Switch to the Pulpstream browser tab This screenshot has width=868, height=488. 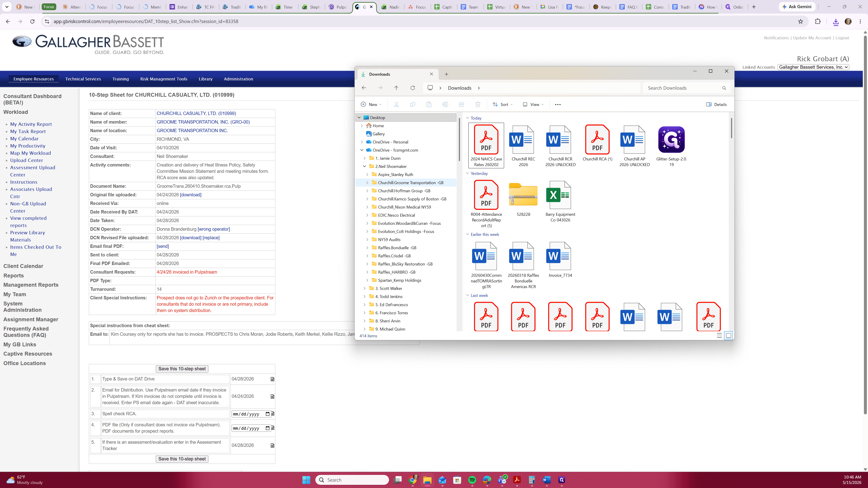click(x=338, y=7)
